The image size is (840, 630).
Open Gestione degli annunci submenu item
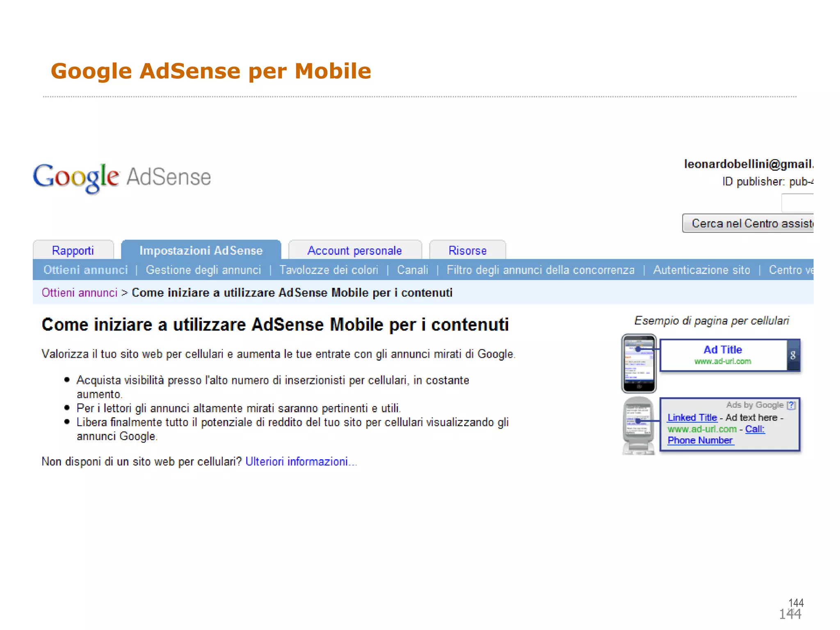(x=203, y=270)
